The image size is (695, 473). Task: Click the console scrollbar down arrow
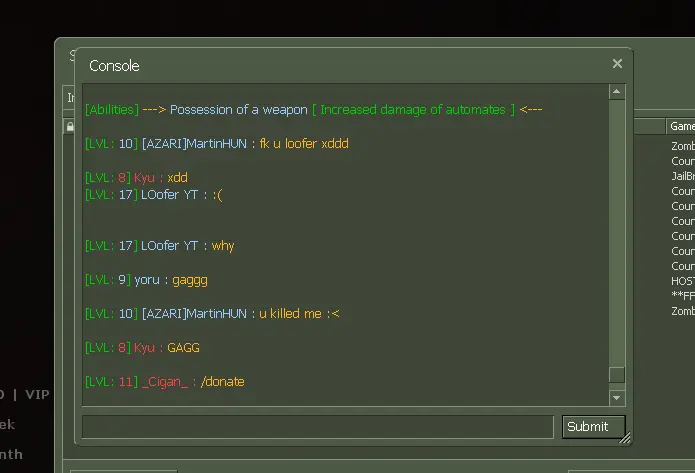click(617, 398)
